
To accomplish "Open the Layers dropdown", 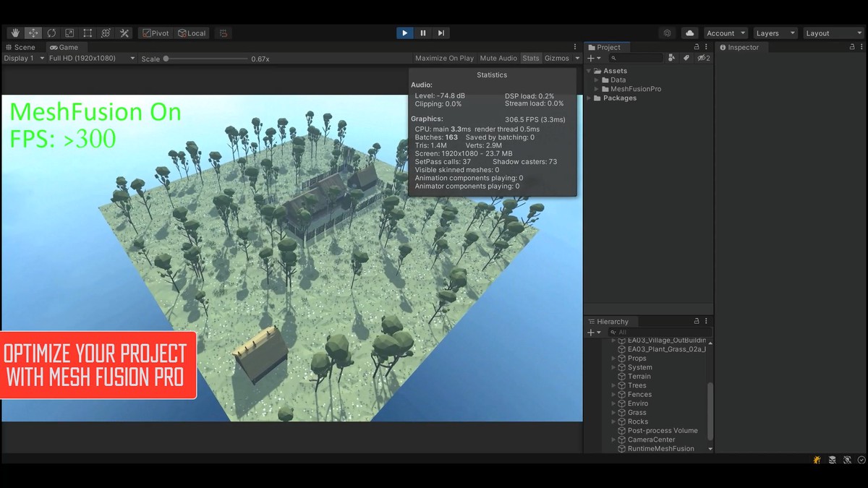I will (775, 33).
